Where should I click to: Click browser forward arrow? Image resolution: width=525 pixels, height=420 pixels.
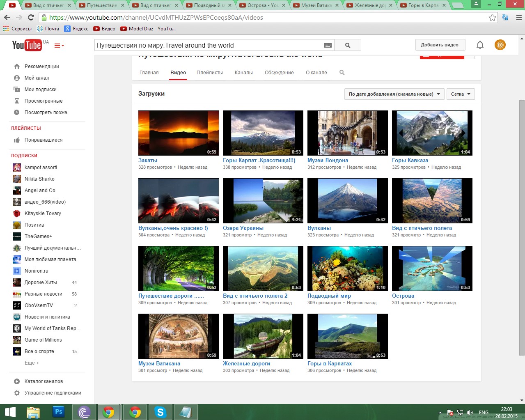(x=19, y=17)
